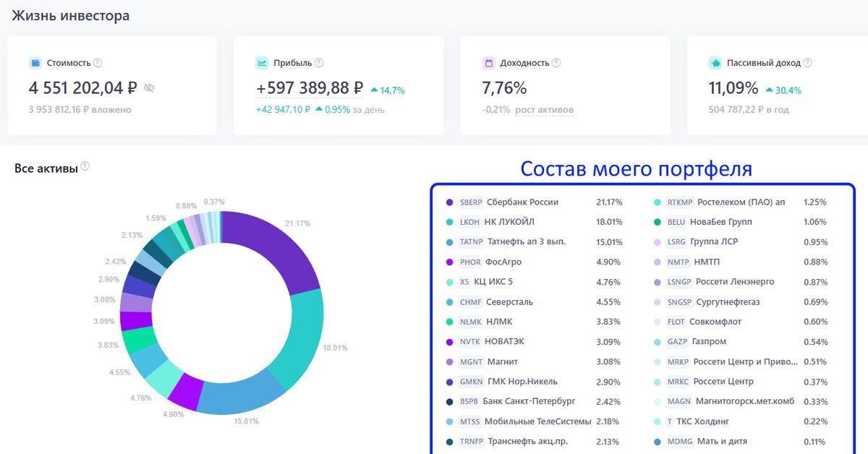Screen dimensions: 868x454
Task: Click the wallet icon beside Стоимость
Action: tap(35, 63)
